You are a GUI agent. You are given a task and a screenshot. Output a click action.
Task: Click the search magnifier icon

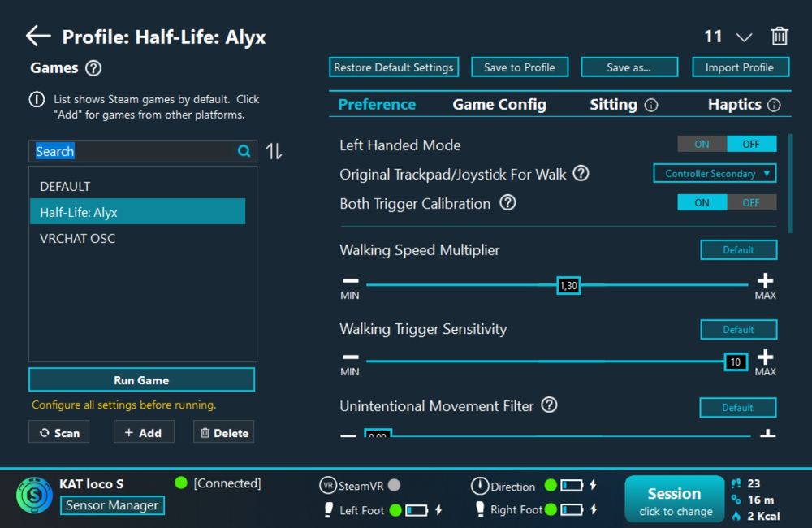point(244,151)
